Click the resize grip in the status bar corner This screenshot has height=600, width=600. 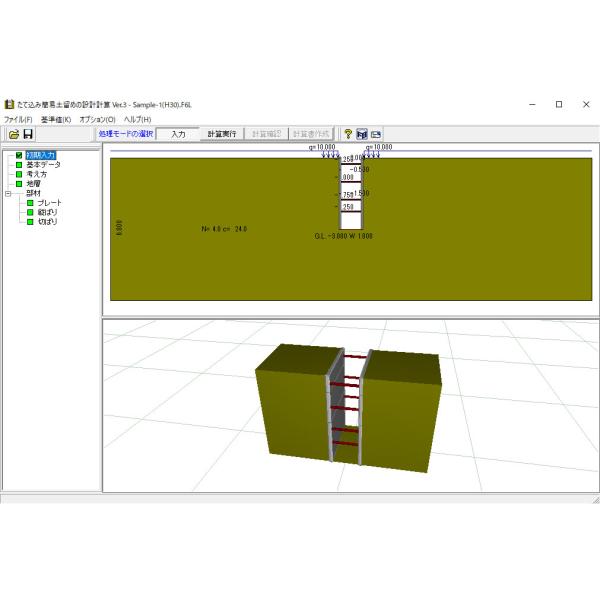(x=596, y=499)
